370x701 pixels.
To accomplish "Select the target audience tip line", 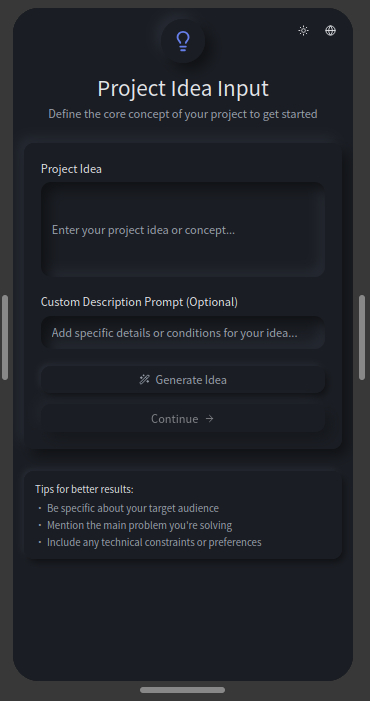I will pyautogui.click(x=133, y=508).
